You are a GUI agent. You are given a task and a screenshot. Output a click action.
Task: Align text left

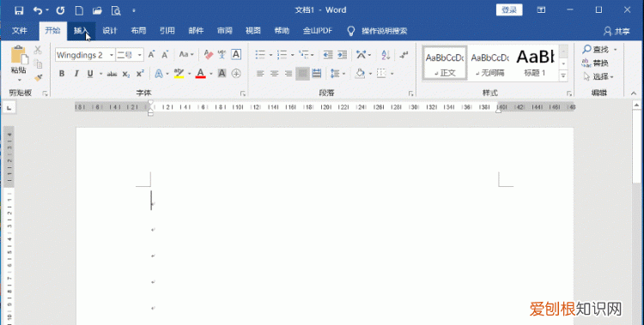[x=260, y=74]
